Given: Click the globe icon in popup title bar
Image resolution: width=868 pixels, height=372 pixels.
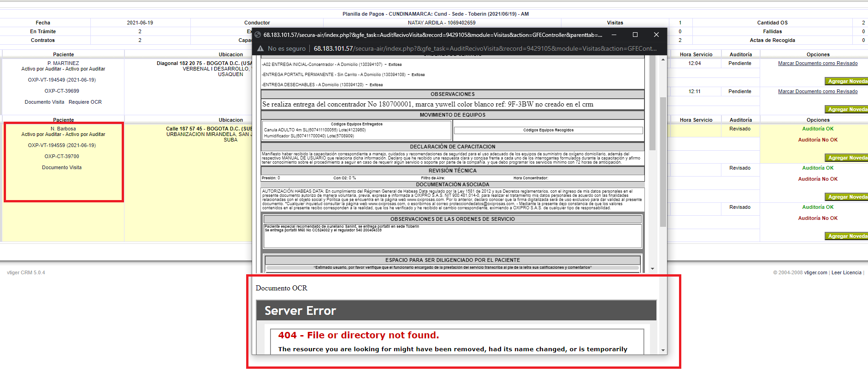Looking at the screenshot, I should [x=258, y=35].
